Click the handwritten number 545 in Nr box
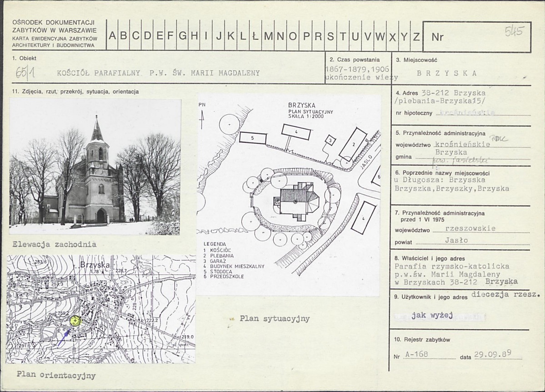Image resolution: width=545 pixels, height=392 pixels. [513, 32]
